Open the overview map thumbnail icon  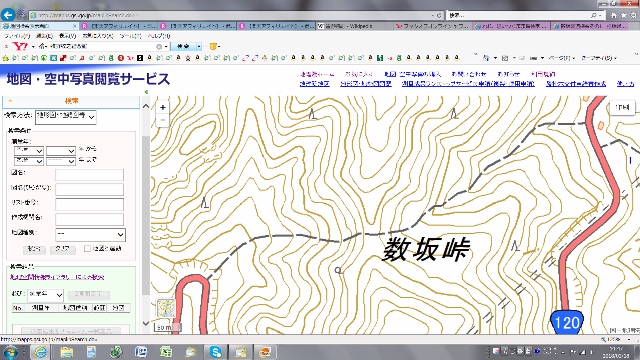(x=166, y=308)
